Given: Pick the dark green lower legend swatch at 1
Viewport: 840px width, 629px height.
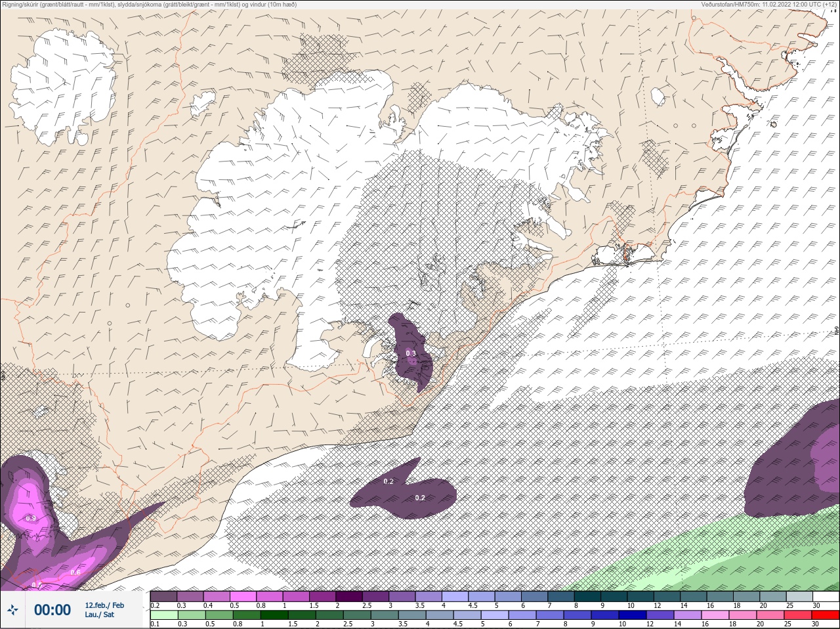Looking at the screenshot, I should coord(274,615).
